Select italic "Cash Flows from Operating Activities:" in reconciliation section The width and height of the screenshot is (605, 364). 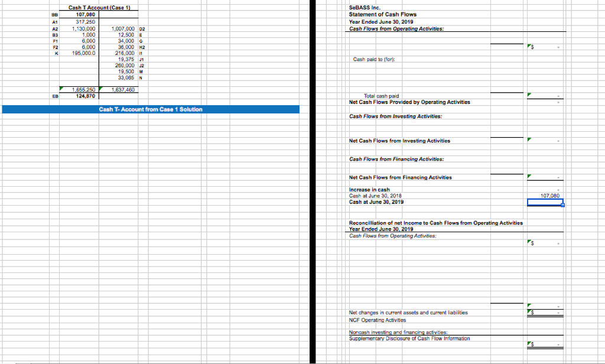(x=393, y=235)
